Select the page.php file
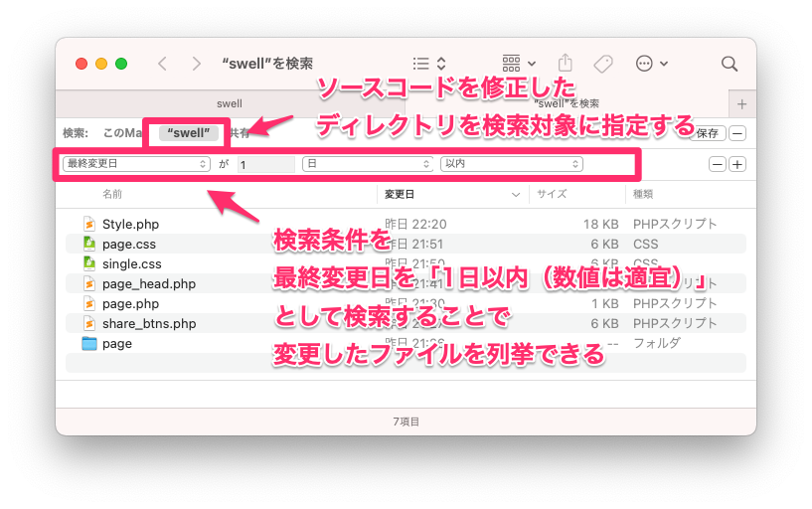Viewport: 812px width, 509px height. point(406,304)
